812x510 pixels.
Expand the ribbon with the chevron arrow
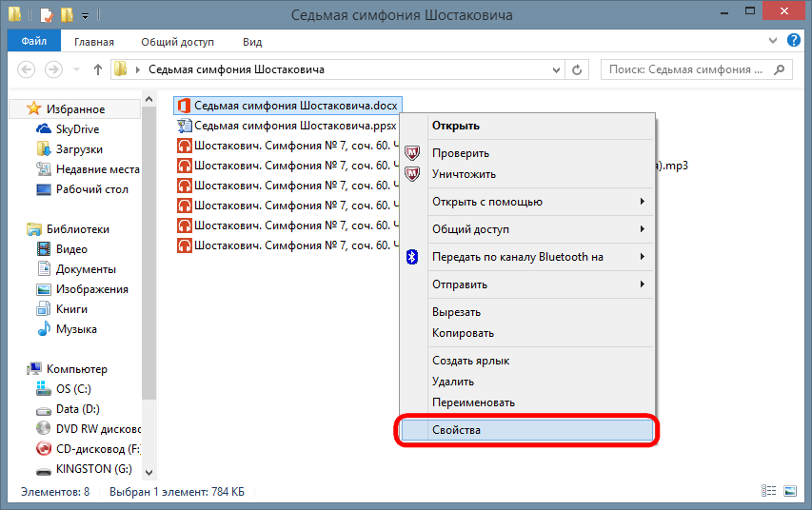click(x=773, y=42)
